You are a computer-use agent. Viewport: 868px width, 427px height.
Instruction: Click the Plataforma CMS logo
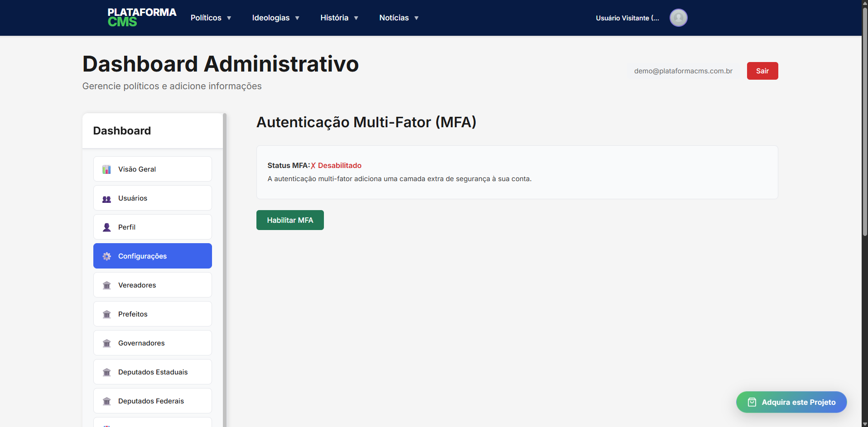click(x=142, y=17)
